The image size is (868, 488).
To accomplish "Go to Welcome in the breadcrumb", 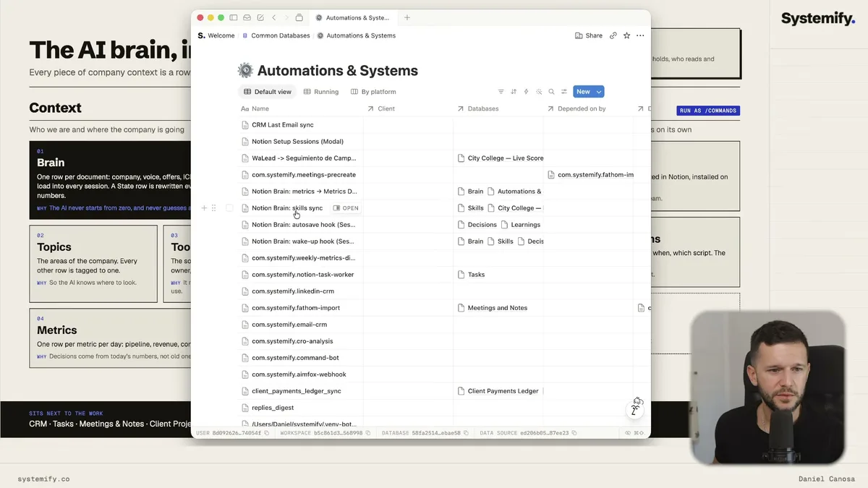I will click(x=216, y=35).
